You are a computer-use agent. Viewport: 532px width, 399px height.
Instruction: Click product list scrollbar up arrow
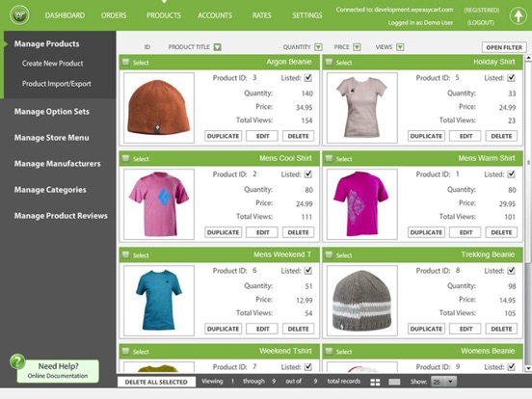528,58
